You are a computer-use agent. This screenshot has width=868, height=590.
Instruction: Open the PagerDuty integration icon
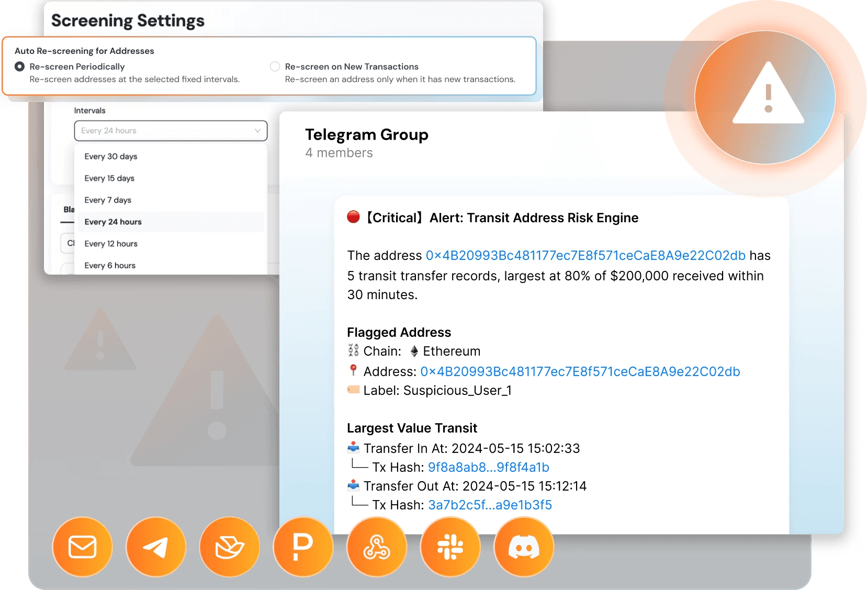point(303,546)
